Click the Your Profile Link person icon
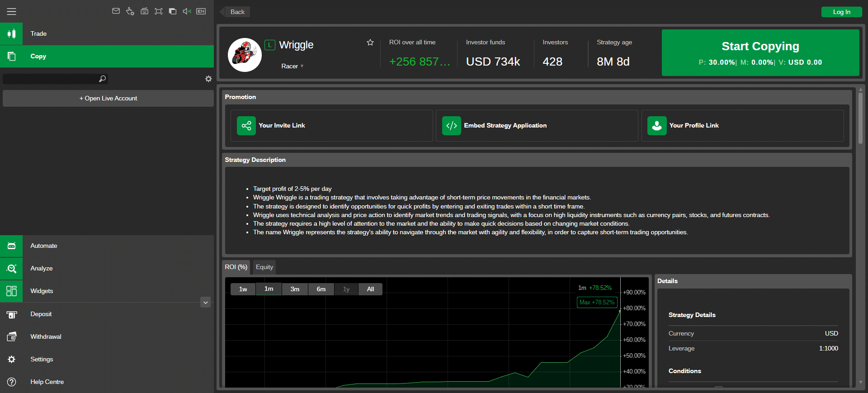 657,126
